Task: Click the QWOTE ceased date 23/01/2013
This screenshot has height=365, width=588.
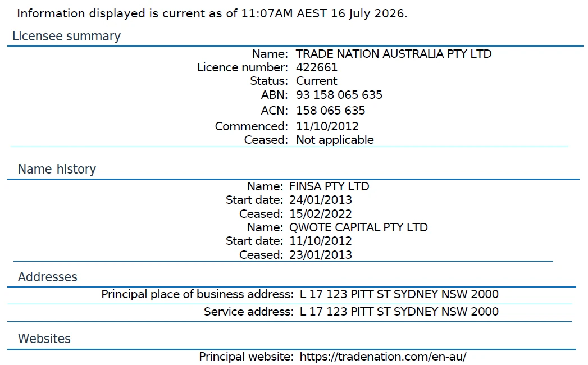Action: [x=320, y=255]
